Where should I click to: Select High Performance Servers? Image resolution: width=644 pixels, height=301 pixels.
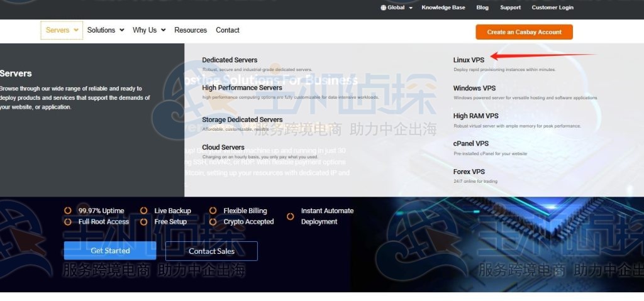pos(242,88)
